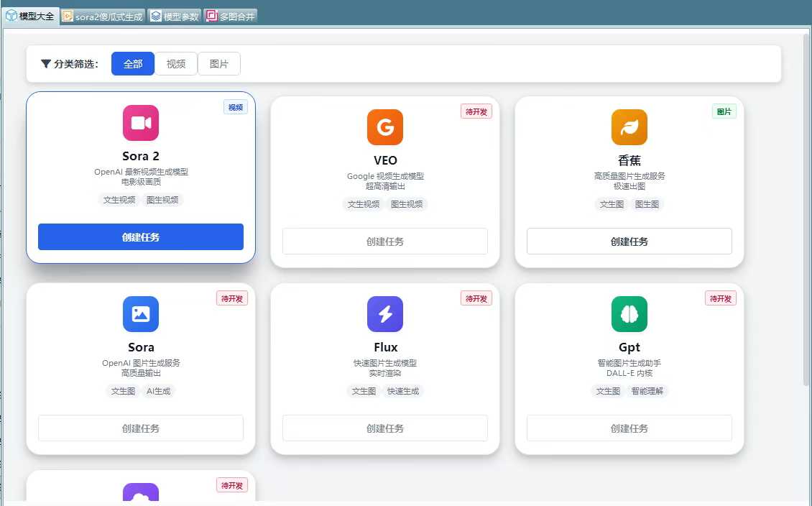Filter models by 视频 category
This screenshot has width=812, height=506.
click(x=176, y=64)
